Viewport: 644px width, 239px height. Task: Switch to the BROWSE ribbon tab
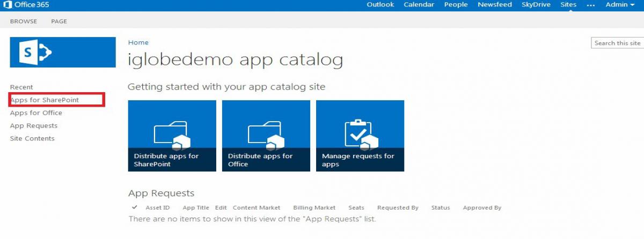click(24, 21)
